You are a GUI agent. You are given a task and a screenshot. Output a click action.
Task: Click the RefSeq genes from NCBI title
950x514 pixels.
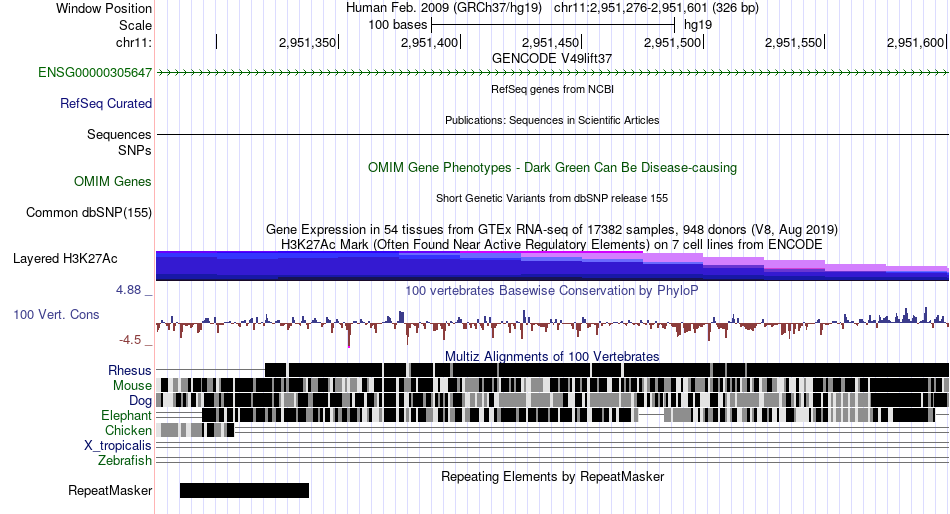point(552,89)
